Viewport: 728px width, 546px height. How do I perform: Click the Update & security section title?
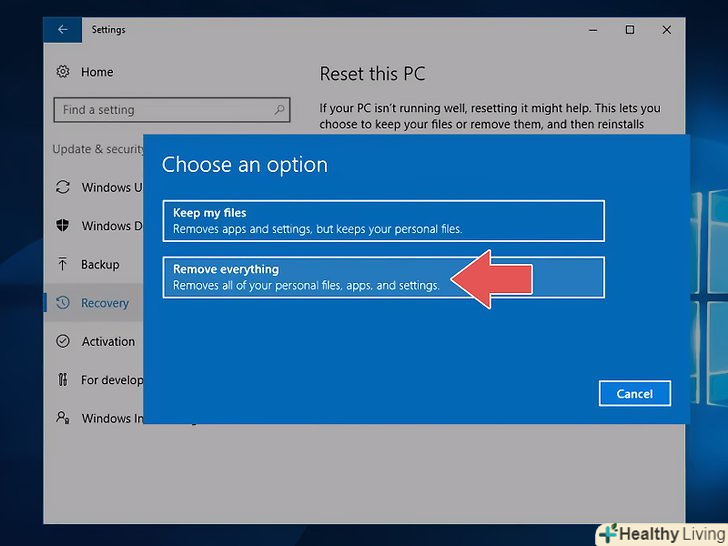pyautogui.click(x=98, y=149)
